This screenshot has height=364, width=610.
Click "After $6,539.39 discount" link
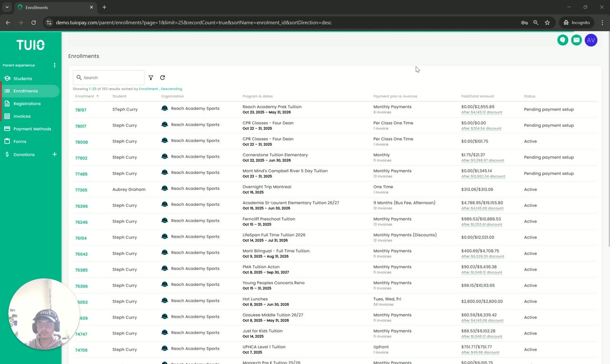(x=483, y=256)
